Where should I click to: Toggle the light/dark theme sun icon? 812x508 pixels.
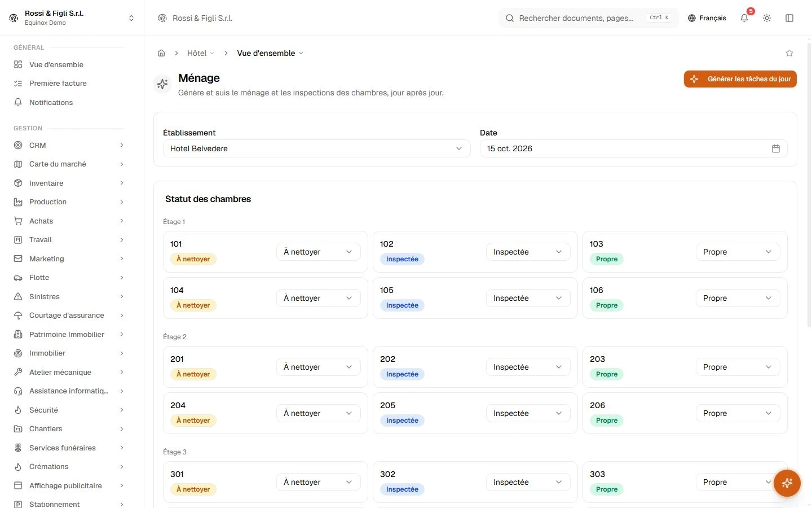click(767, 18)
